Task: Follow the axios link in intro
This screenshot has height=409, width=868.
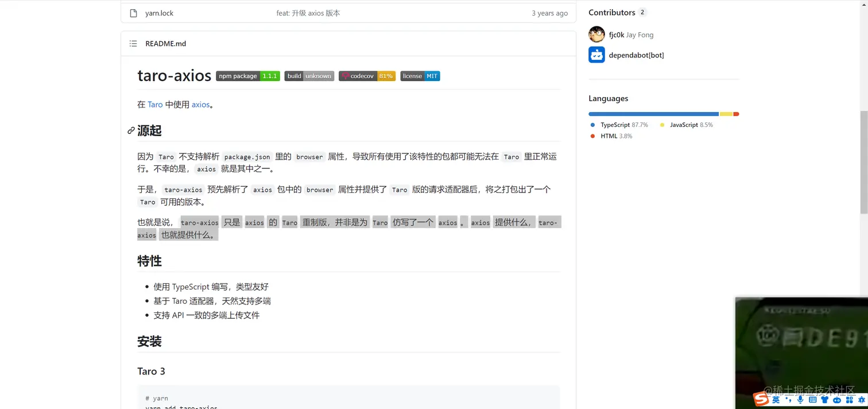Action: pos(200,105)
